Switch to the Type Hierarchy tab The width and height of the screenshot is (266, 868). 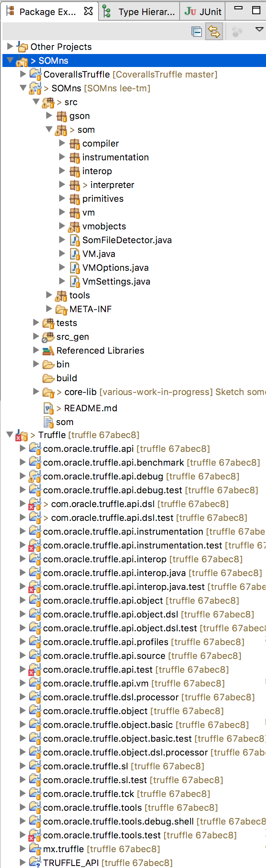pos(139,11)
